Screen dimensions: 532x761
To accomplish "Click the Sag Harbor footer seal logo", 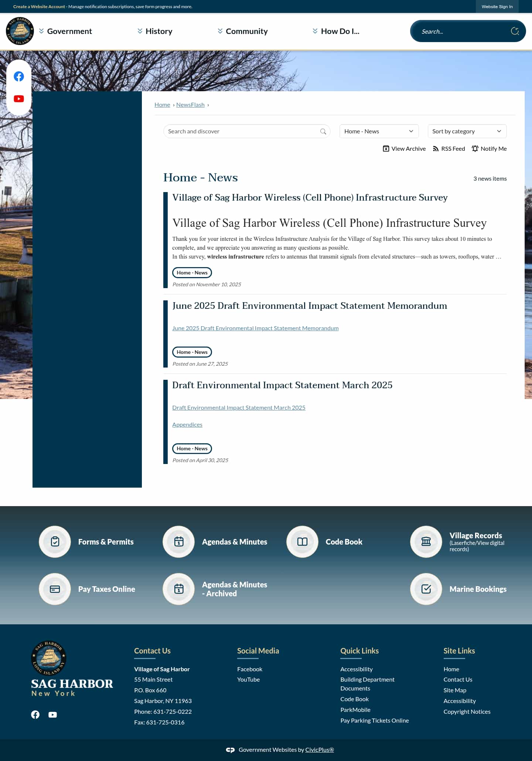I will tap(49, 658).
